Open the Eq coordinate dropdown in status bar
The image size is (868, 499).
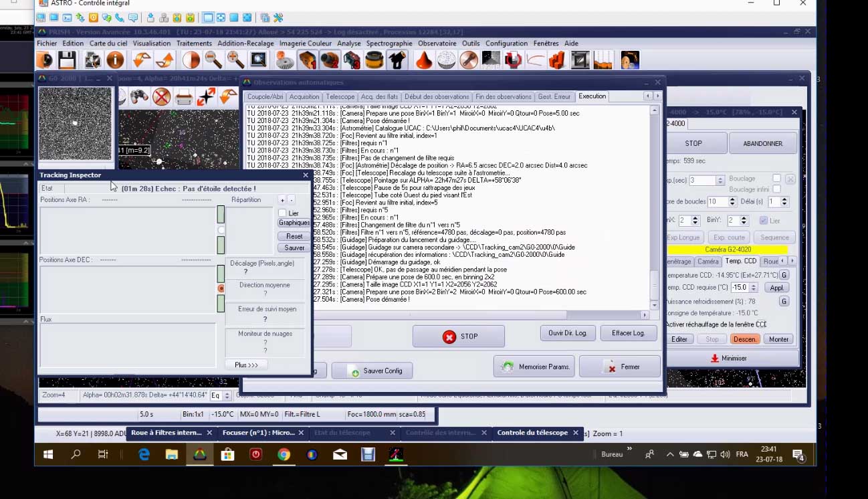pos(220,395)
